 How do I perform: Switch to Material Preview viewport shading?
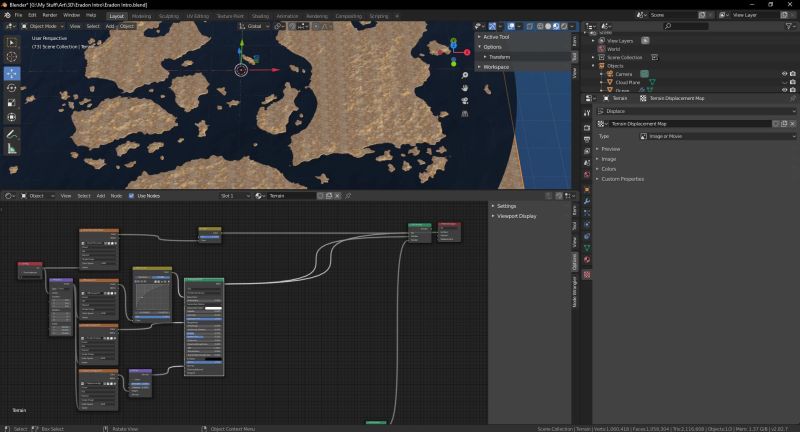pyautogui.click(x=556, y=26)
